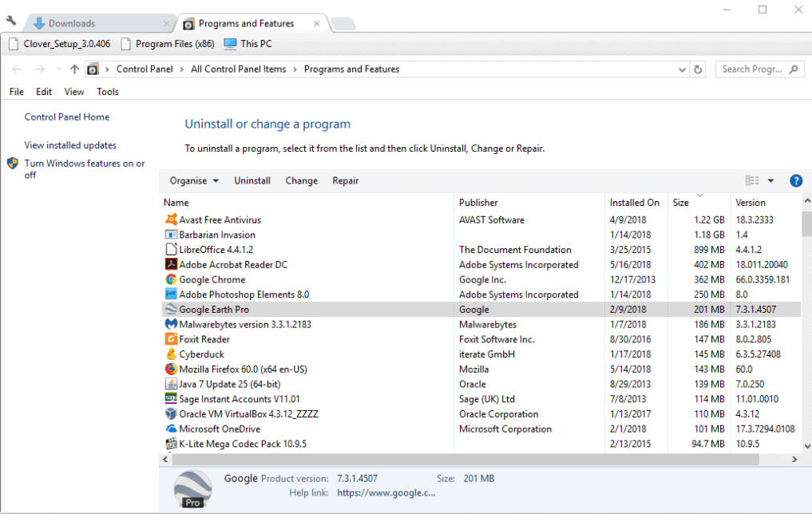Open the Program Files (x86) bookmark
This screenshot has width=812, height=514.
168,44
